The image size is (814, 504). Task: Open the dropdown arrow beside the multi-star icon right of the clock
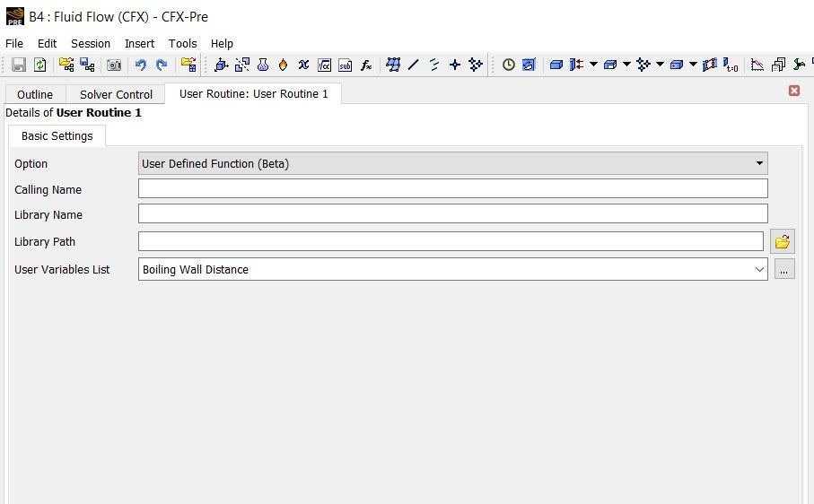pyautogui.click(x=660, y=65)
